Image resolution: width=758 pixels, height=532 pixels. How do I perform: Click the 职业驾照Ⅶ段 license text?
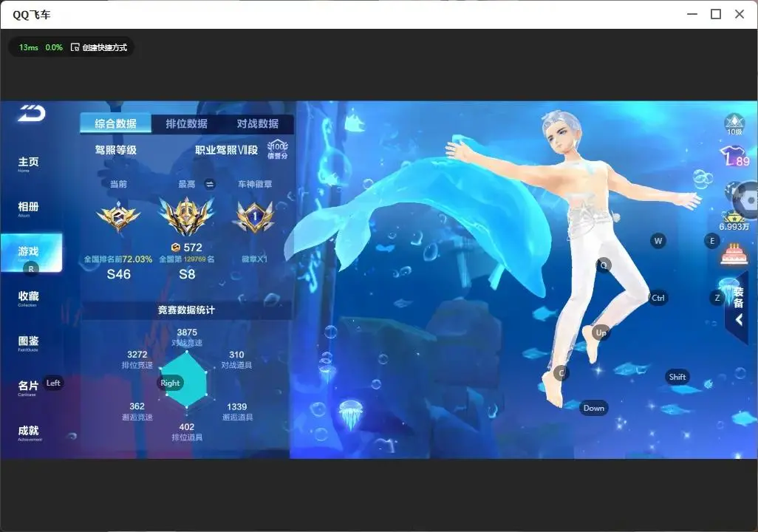[x=226, y=150]
